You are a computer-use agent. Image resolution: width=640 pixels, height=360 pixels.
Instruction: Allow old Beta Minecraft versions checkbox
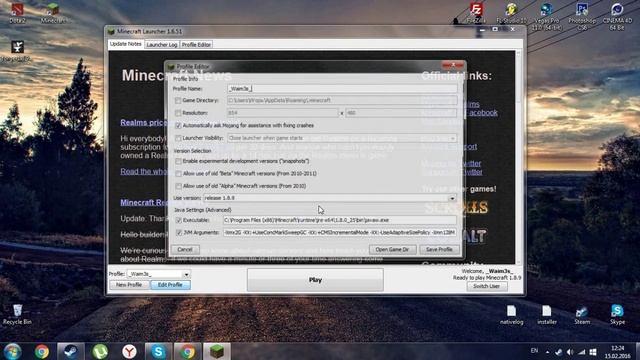coord(178,174)
